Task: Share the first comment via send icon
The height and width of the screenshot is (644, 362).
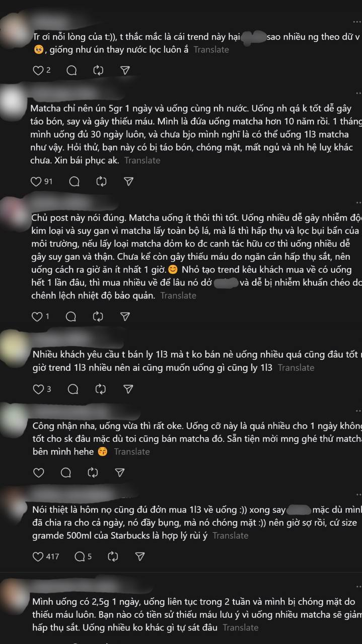Action: click(x=125, y=70)
